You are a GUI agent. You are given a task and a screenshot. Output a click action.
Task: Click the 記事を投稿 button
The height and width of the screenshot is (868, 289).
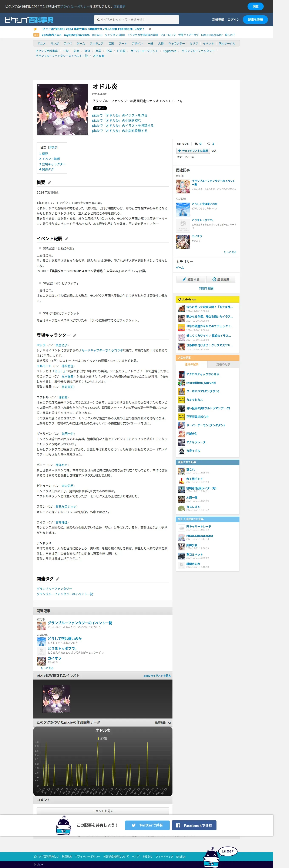click(255, 20)
